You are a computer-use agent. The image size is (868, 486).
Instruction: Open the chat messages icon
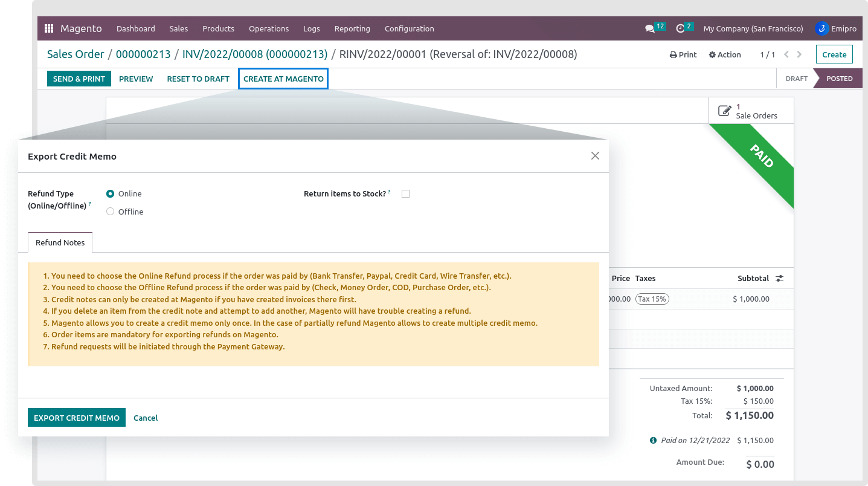(x=649, y=28)
